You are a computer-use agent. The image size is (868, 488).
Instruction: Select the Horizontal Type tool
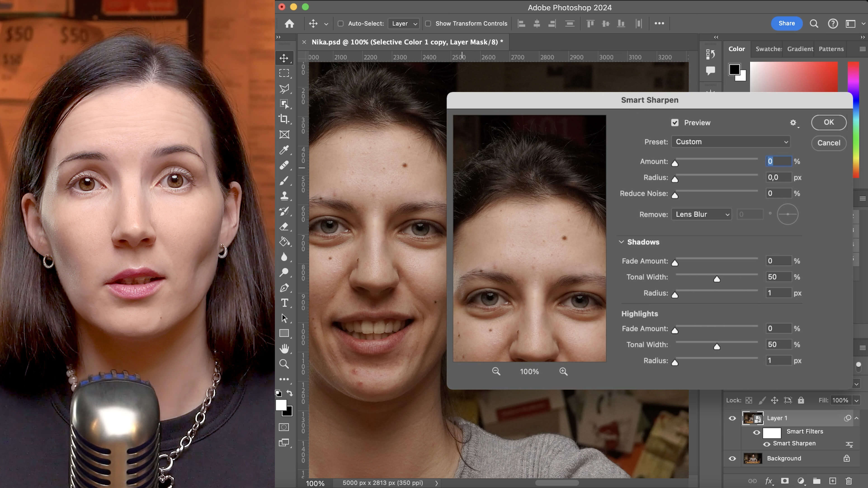click(284, 303)
